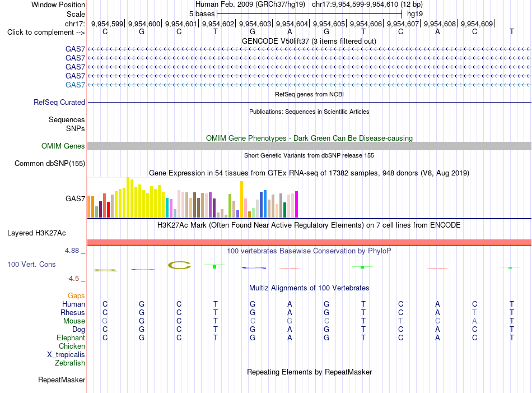Click the X_tropicalis species label

66,355
